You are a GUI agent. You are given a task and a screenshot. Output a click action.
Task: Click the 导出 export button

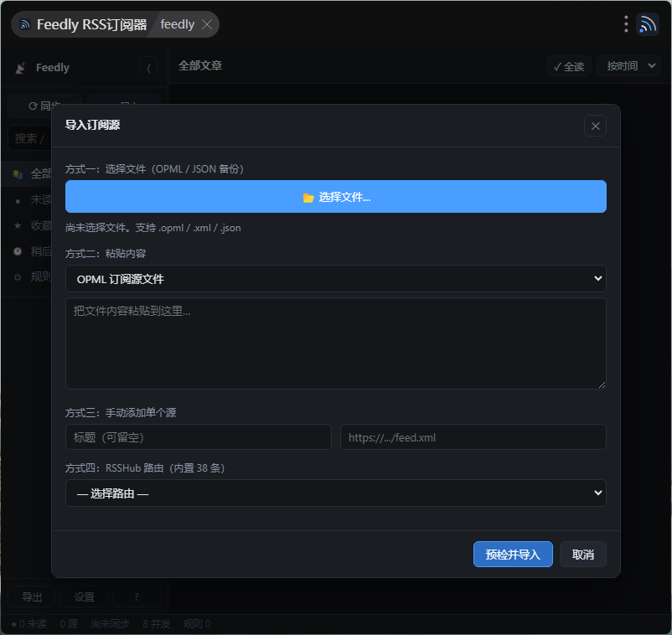tap(32, 596)
